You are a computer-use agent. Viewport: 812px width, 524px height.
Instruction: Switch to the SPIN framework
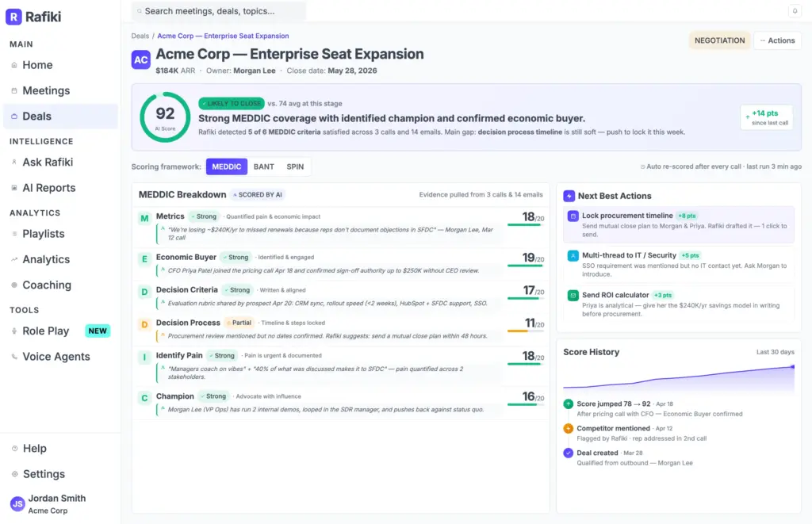(295, 166)
